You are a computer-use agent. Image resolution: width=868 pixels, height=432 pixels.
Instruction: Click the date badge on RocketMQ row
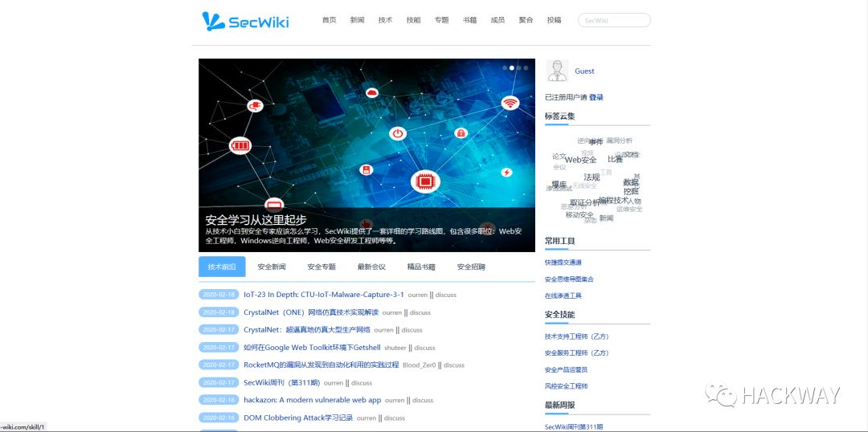click(x=218, y=365)
